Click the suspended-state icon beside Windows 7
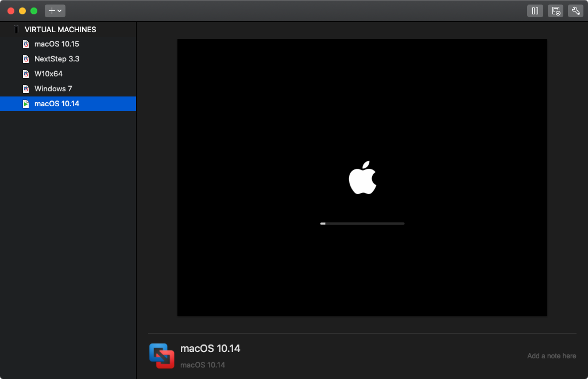This screenshot has height=379, width=588. (25, 88)
